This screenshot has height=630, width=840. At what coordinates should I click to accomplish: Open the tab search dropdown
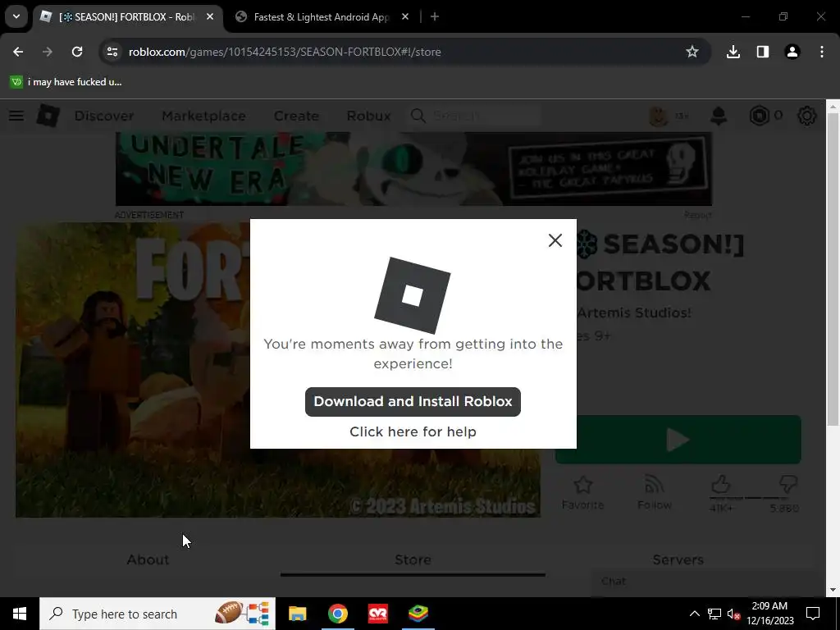point(16,16)
